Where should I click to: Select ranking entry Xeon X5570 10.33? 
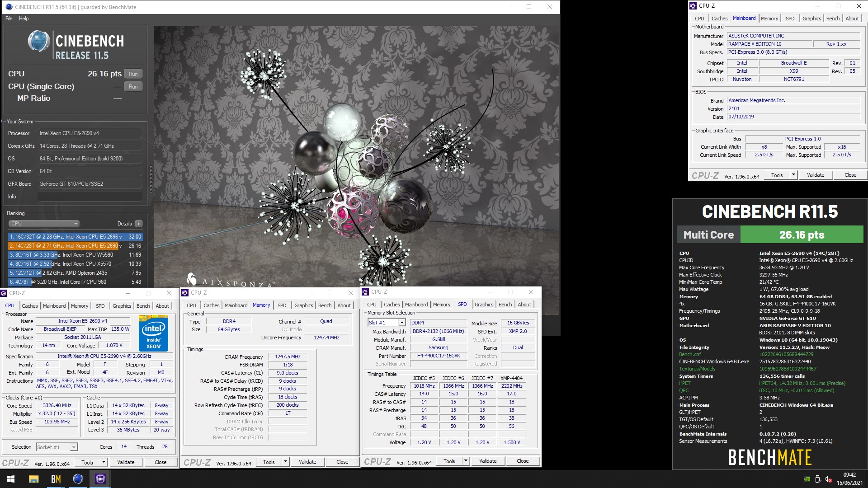pyautogui.click(x=75, y=264)
